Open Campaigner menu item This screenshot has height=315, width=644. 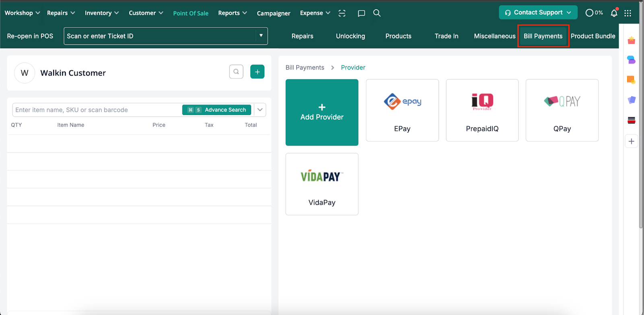[x=273, y=13]
